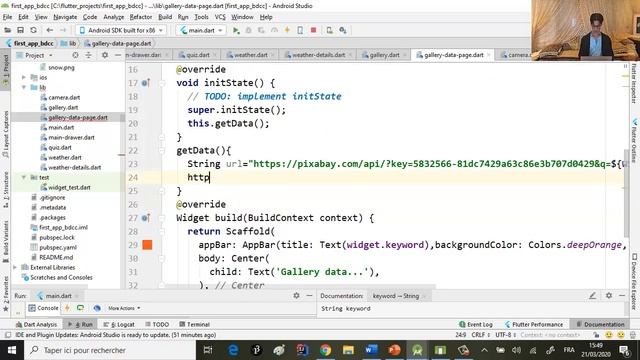
Task: Toggle code fold at line 17 initState
Action: point(162,83)
